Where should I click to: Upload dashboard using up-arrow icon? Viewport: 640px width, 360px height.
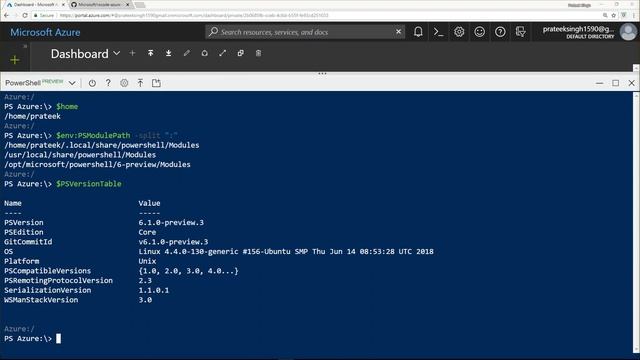[151, 53]
